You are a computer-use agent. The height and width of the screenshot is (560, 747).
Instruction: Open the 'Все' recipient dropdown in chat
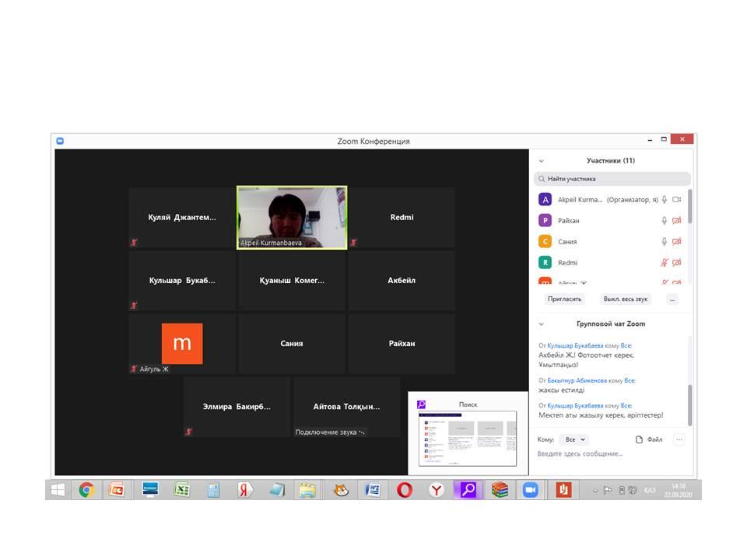tap(575, 439)
